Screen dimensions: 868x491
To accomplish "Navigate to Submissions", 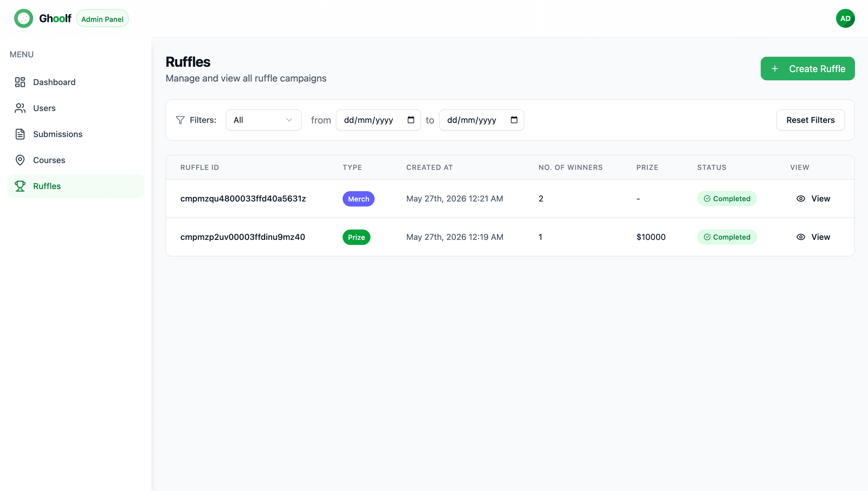I will coord(76,134).
